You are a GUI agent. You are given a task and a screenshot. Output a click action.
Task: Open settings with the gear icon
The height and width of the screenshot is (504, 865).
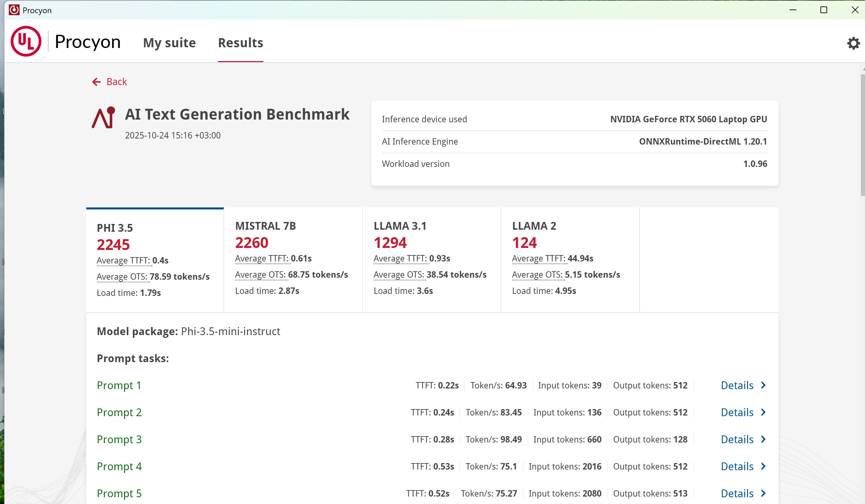click(x=853, y=43)
